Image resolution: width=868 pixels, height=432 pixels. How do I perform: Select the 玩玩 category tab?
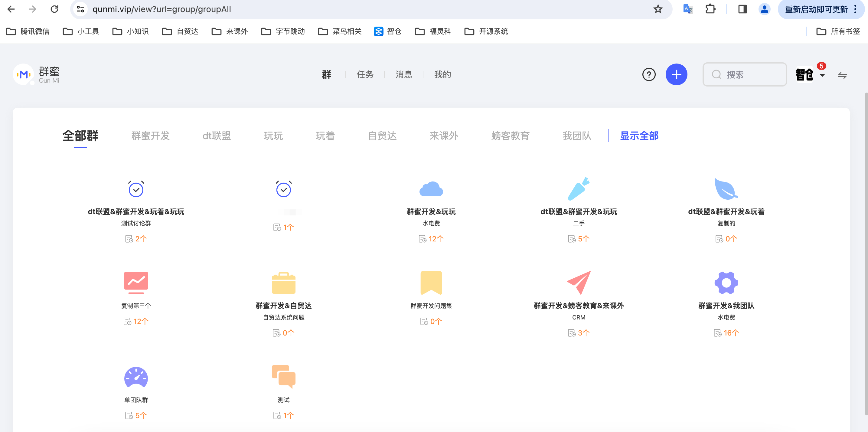pyautogui.click(x=273, y=136)
